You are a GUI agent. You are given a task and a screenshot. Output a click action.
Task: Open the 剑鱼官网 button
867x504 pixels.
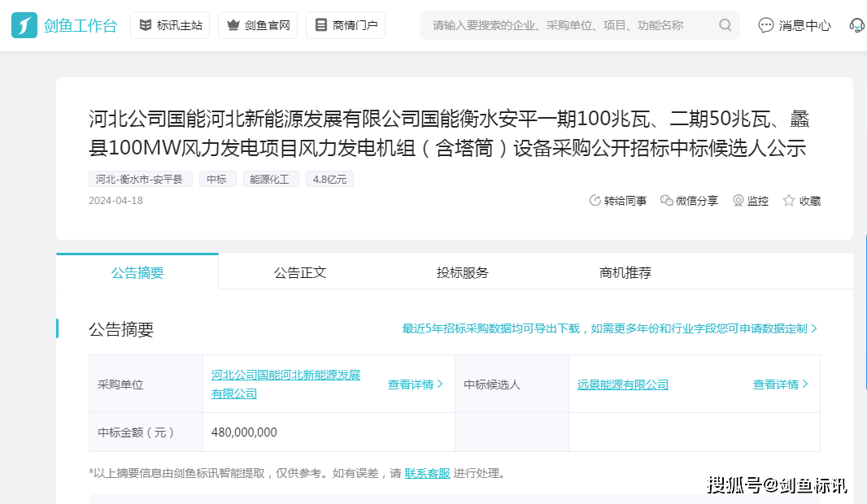point(258,25)
